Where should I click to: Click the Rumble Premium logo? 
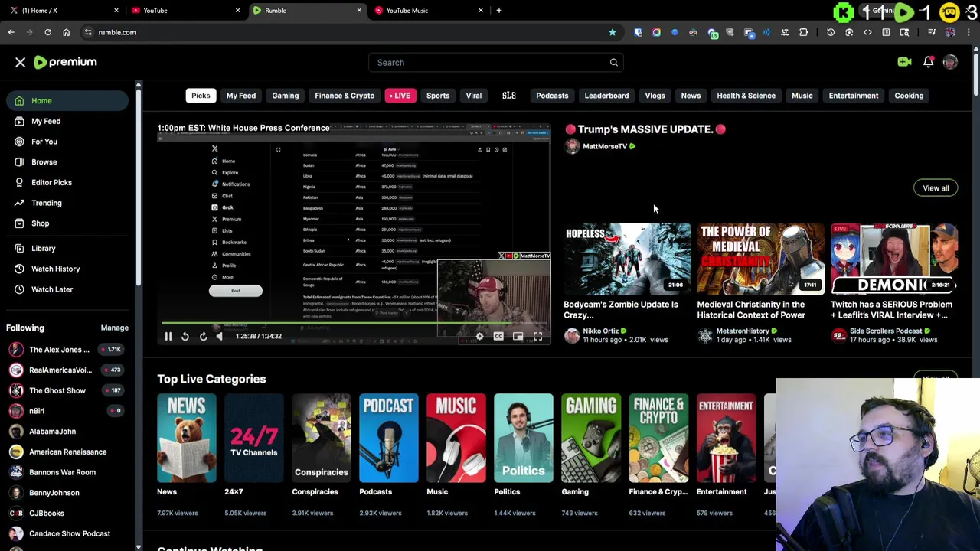[x=65, y=62]
